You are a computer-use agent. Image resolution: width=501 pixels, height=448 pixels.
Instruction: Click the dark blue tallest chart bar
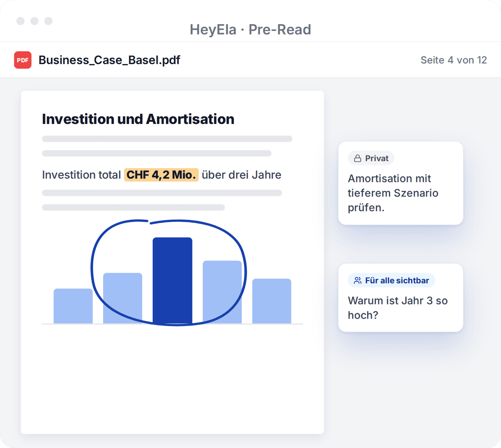(x=172, y=280)
